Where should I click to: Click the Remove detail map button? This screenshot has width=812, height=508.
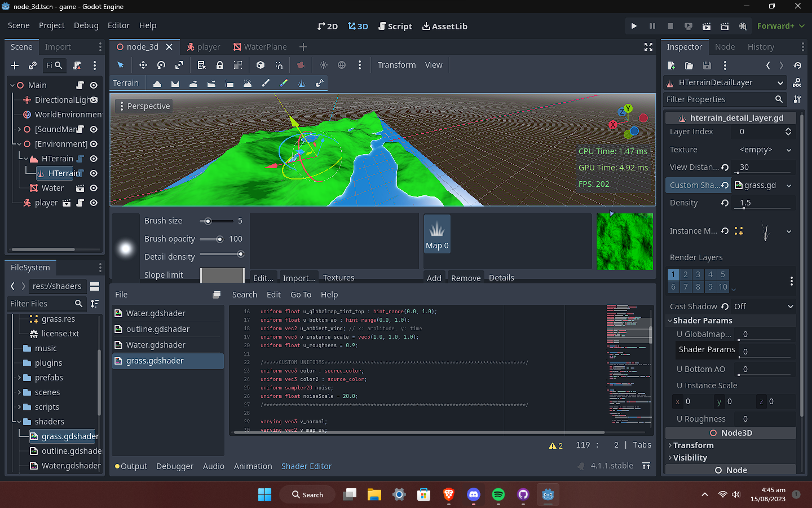(x=465, y=278)
